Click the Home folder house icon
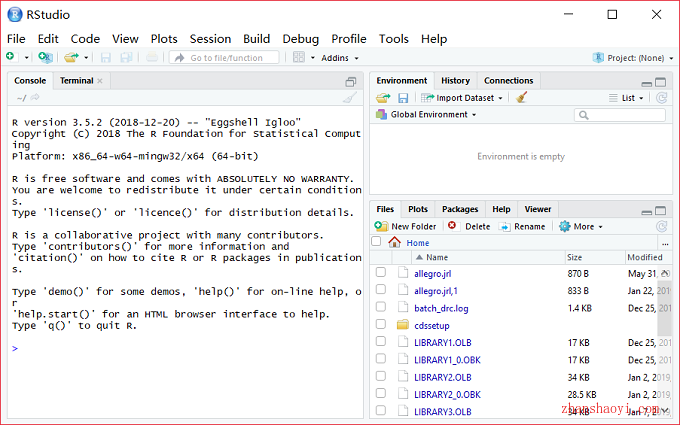Image resolution: width=680 pixels, height=425 pixels. [x=394, y=242]
